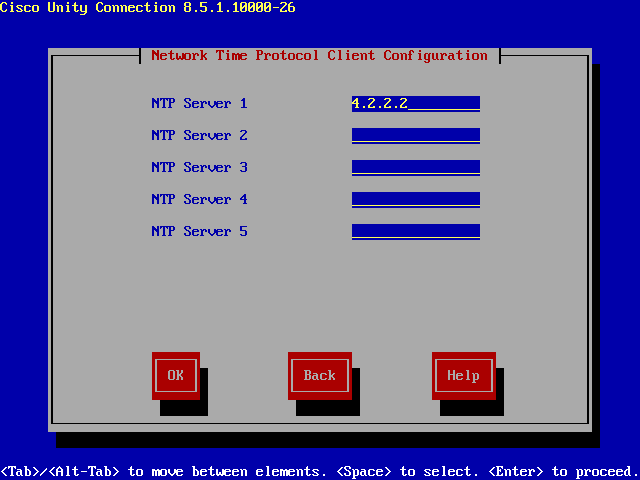Click the empty gray area below the NTP fields

coord(320,295)
